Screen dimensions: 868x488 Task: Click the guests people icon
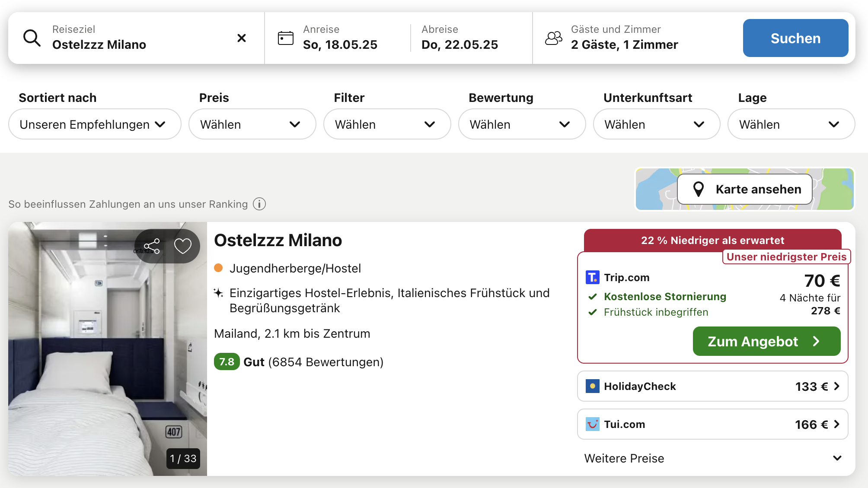554,38
